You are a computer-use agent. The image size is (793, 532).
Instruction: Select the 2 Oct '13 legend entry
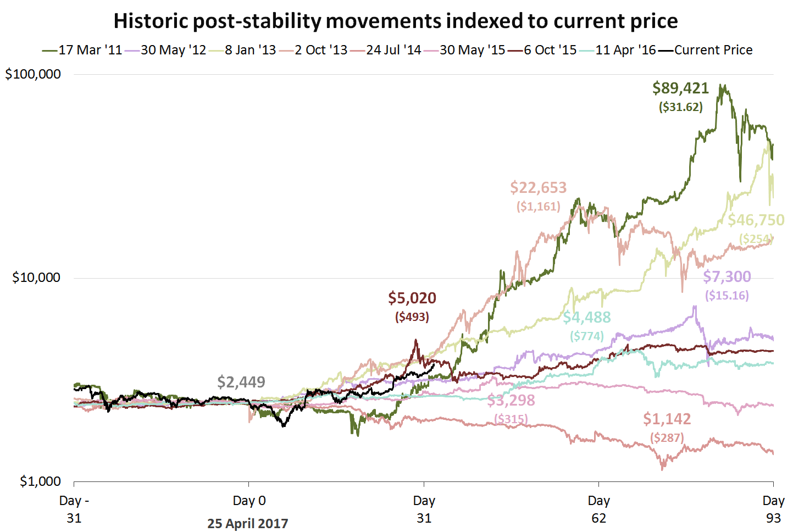coord(313,50)
